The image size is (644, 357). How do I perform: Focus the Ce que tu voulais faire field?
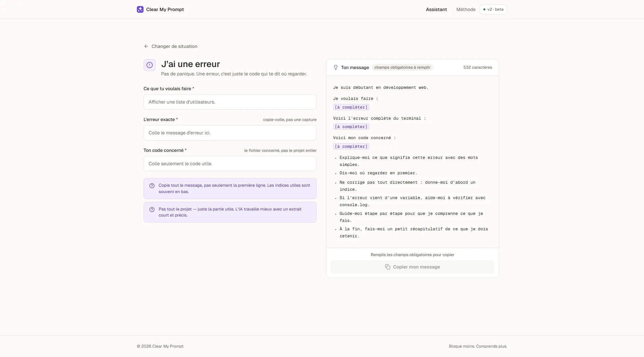tap(230, 102)
